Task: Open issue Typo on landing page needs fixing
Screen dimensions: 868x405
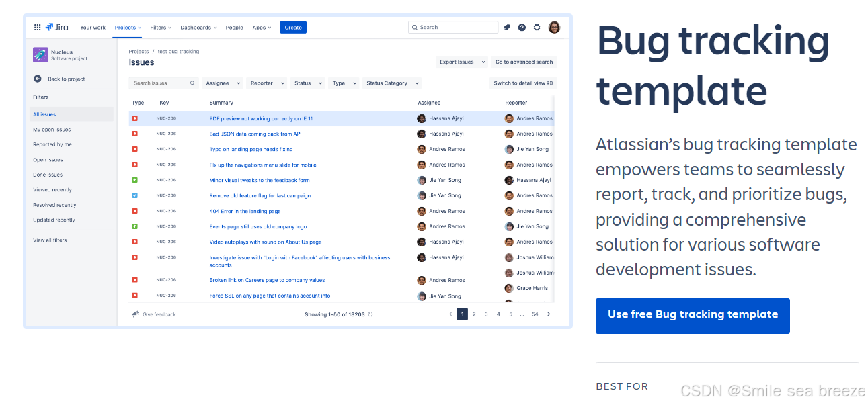Action: click(251, 149)
